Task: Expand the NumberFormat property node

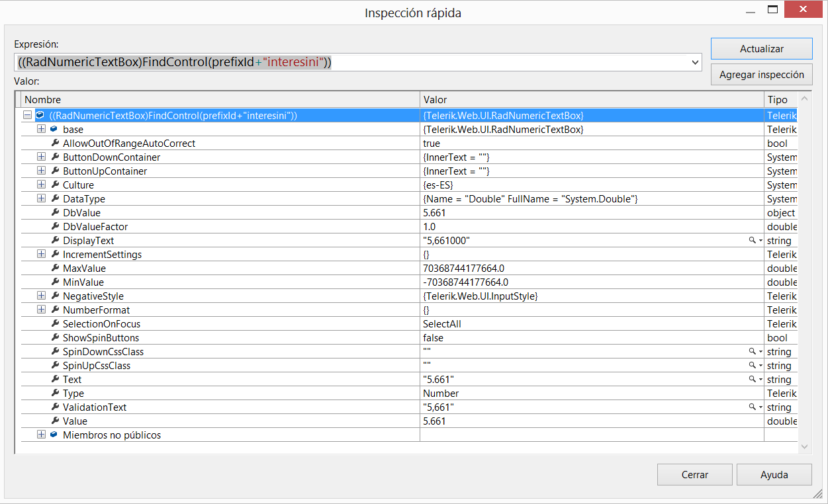Action: [x=41, y=310]
